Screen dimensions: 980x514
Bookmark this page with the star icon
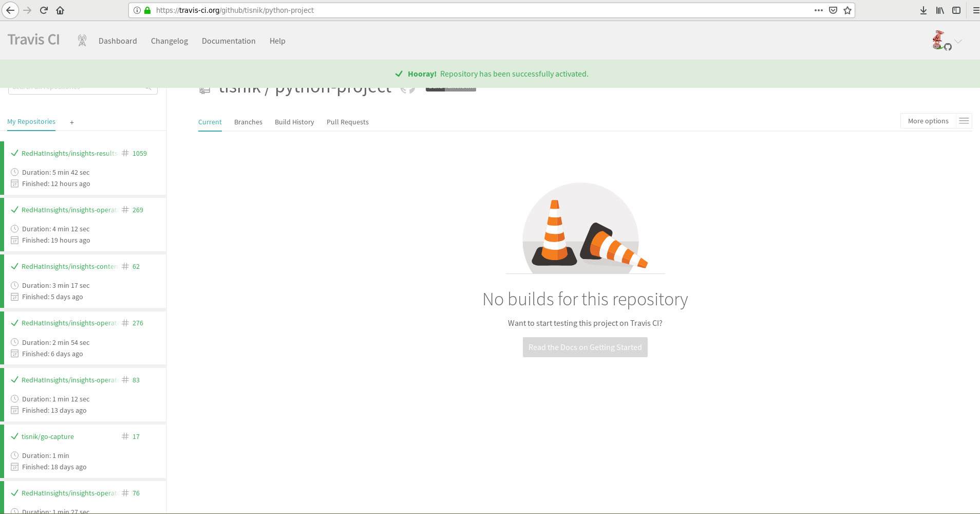847,10
